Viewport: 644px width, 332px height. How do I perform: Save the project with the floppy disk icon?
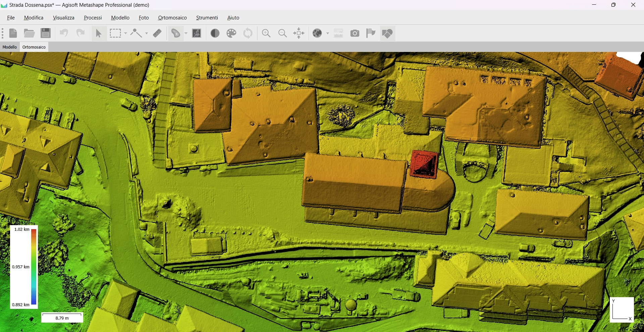pyautogui.click(x=46, y=33)
